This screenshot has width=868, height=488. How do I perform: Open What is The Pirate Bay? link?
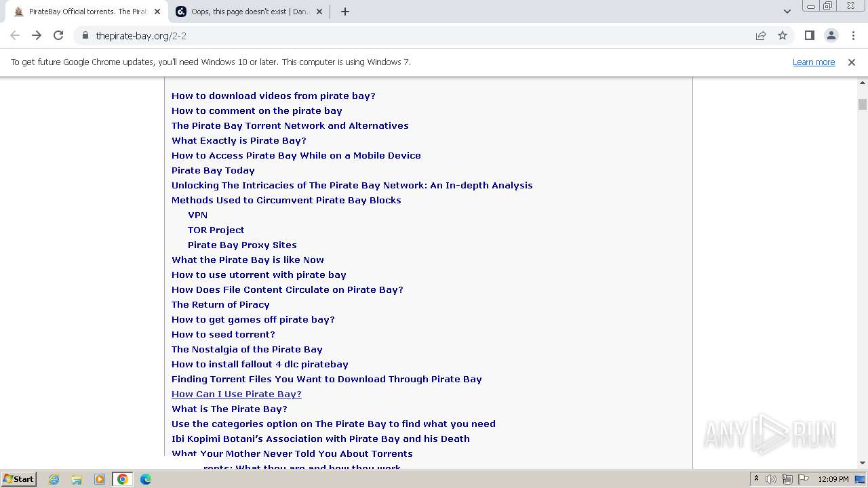pyautogui.click(x=229, y=409)
